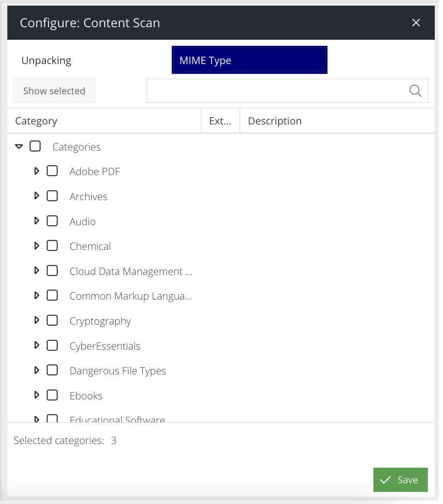Expand the Adobe PDF category
443x504 pixels.
pyautogui.click(x=37, y=171)
